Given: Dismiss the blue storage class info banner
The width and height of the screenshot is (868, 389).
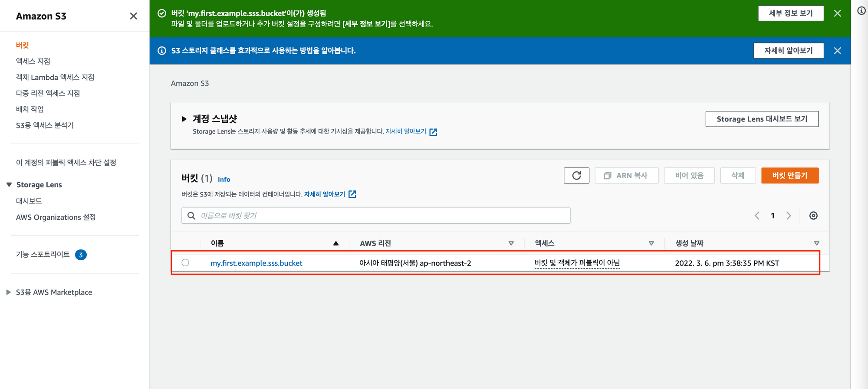Looking at the screenshot, I should point(838,51).
